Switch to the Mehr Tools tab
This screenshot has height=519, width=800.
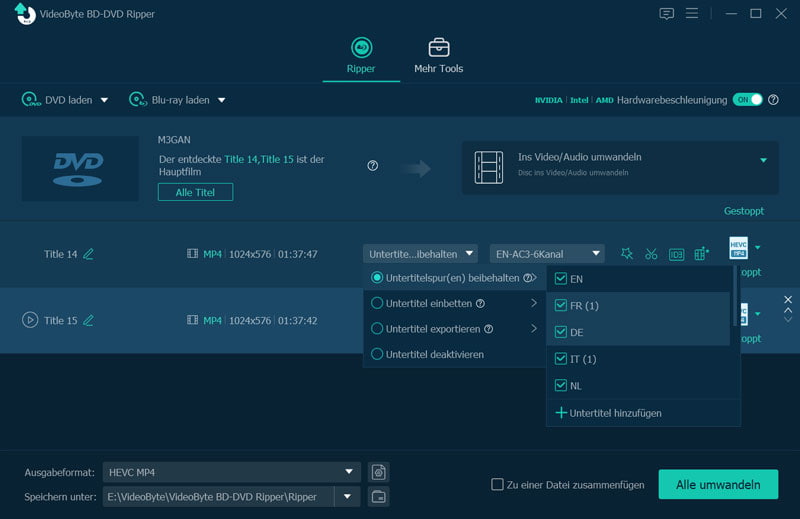tap(438, 56)
